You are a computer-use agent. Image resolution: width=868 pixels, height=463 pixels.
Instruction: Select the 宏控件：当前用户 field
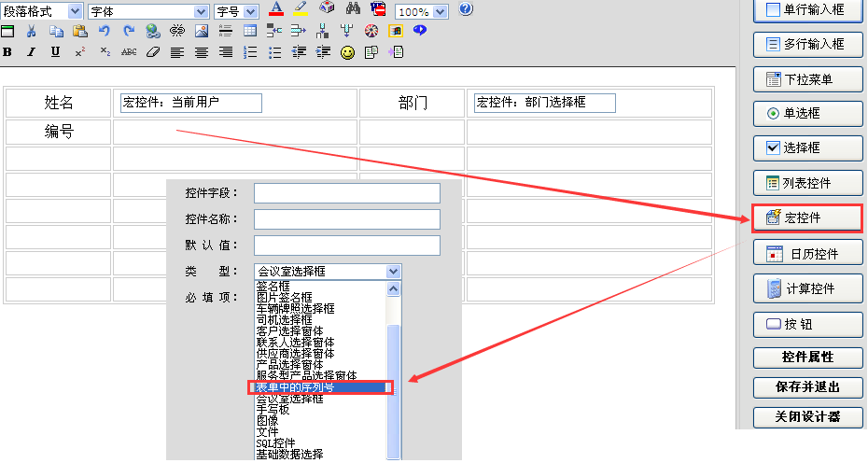[x=191, y=103]
